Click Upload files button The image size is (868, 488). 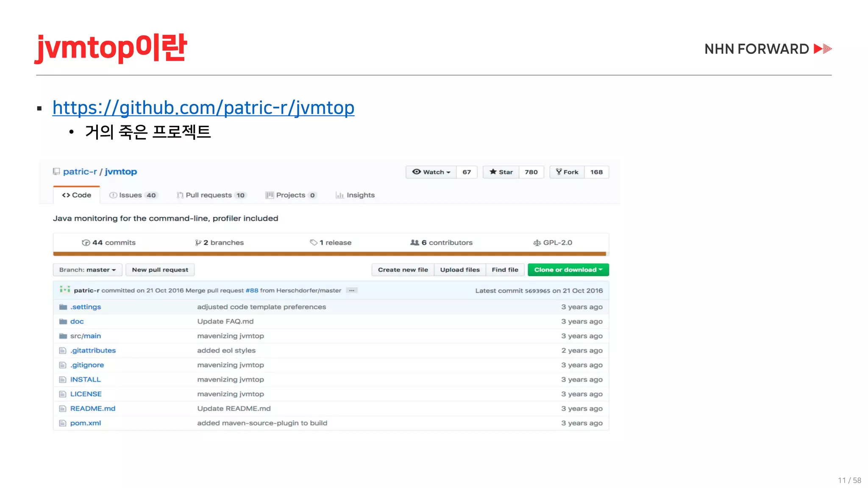point(460,270)
